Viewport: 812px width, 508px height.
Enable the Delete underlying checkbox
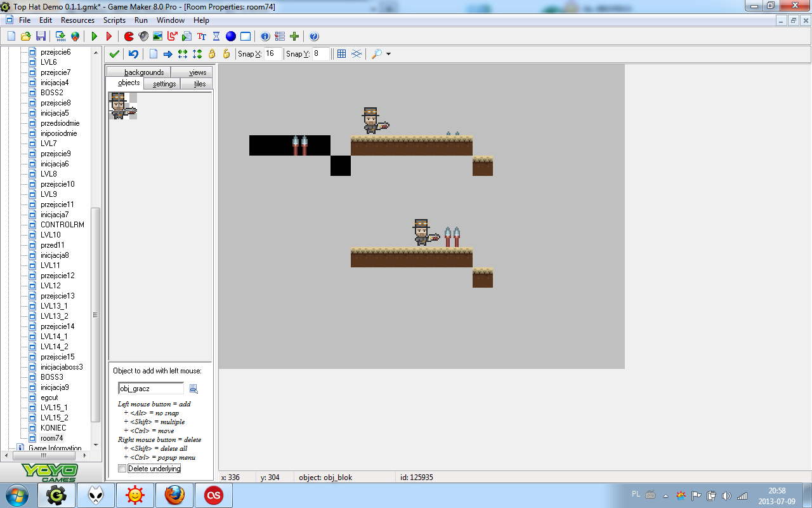point(122,469)
